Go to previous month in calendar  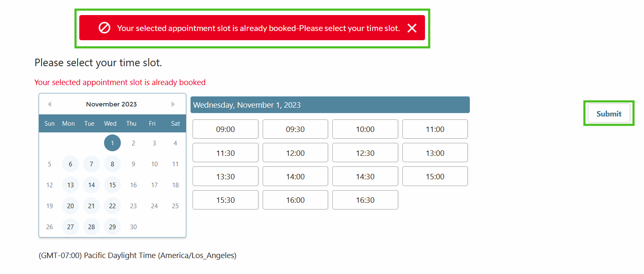point(49,104)
